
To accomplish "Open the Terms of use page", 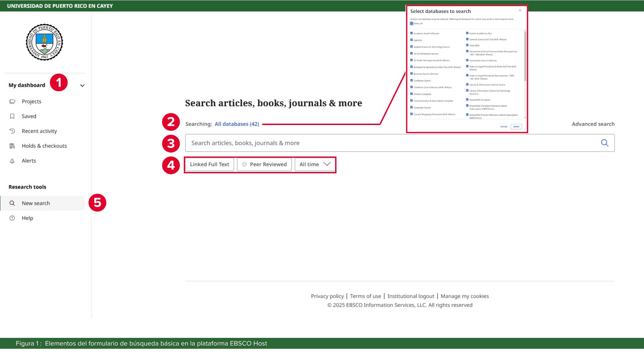I will [x=365, y=296].
